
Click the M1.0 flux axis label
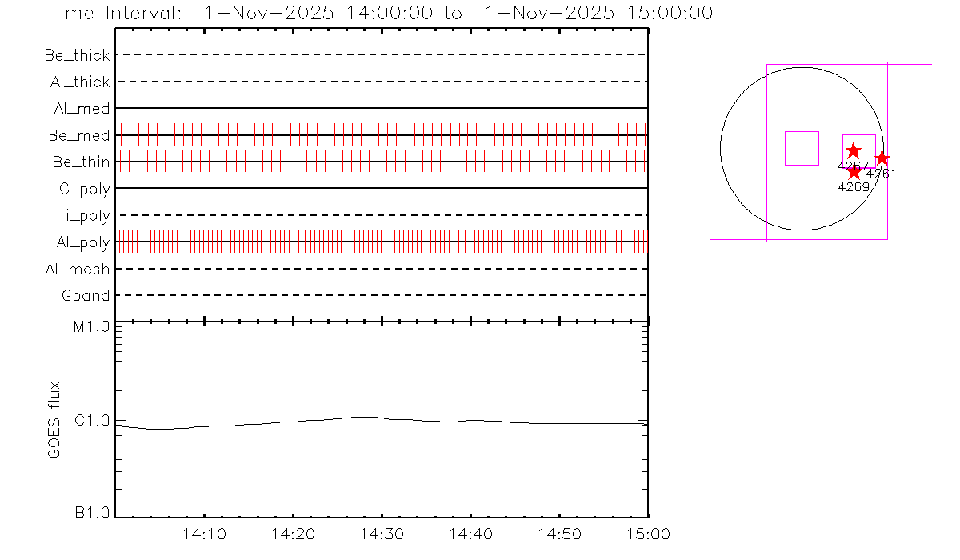[x=92, y=326]
